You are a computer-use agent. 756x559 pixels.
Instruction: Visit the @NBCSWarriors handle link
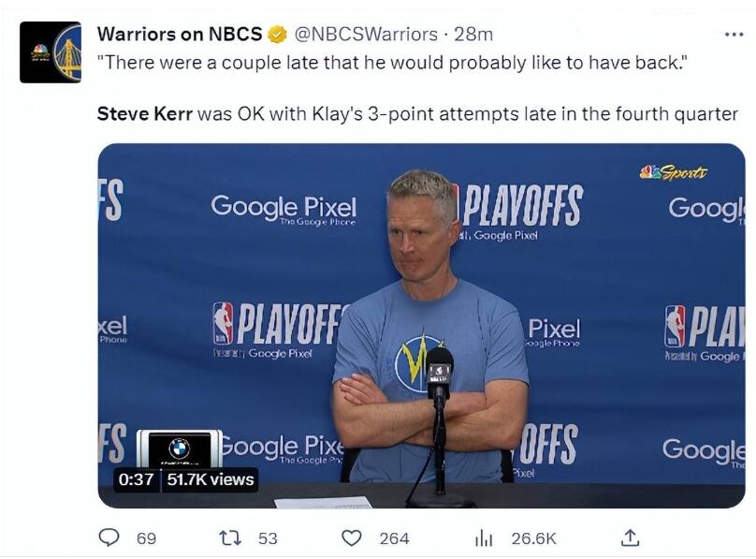(x=366, y=35)
